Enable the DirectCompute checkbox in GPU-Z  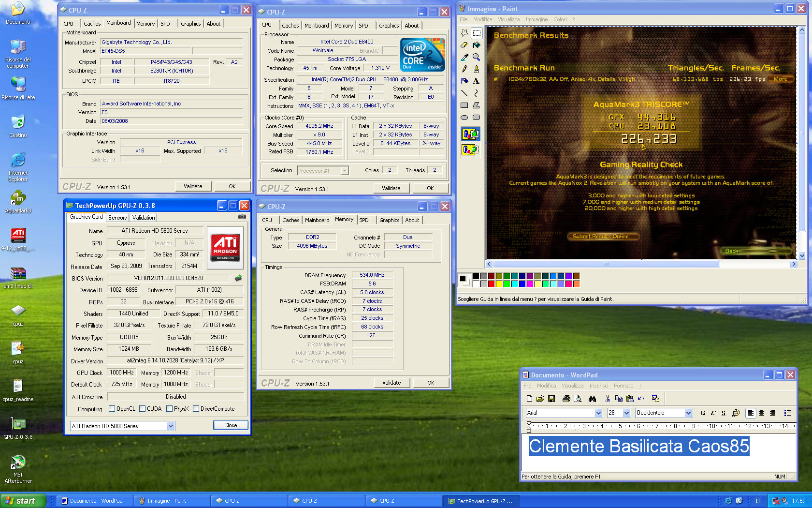[x=196, y=409]
